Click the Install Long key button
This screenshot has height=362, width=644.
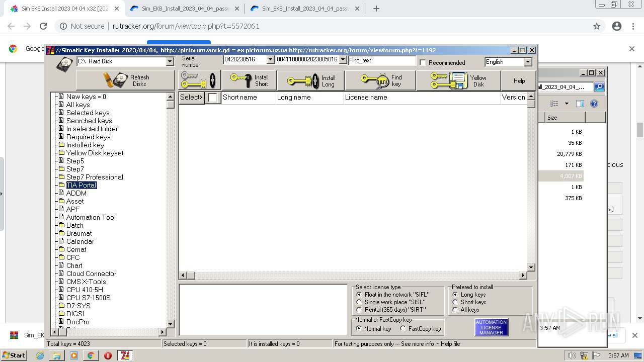click(310, 80)
